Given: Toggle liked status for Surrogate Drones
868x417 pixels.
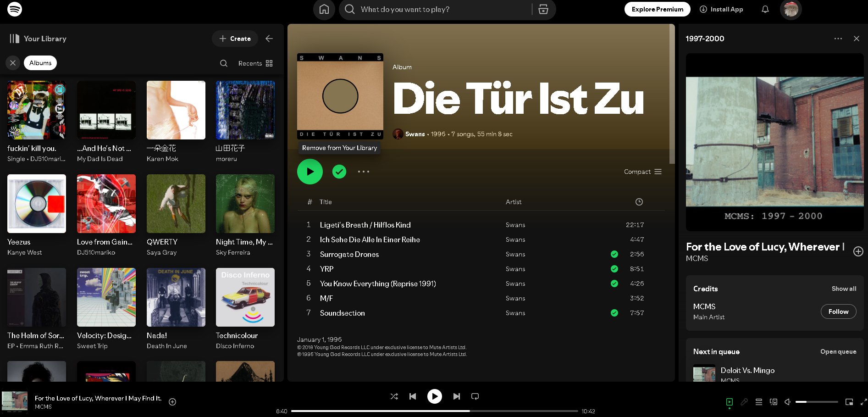Looking at the screenshot, I should 614,254.
